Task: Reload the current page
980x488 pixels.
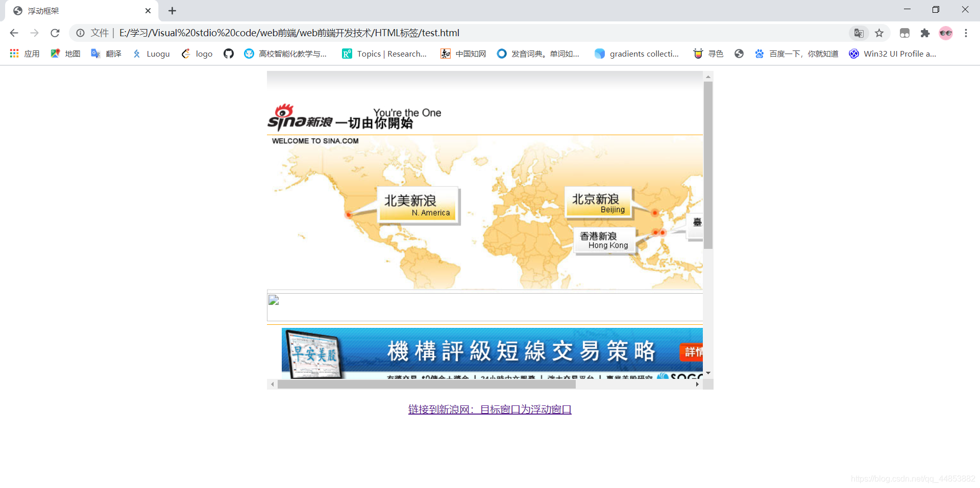Action: 55,33
